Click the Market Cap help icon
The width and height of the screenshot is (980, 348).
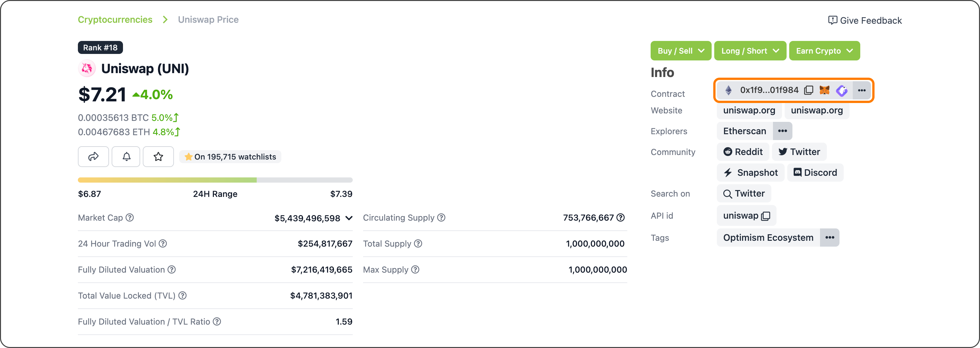(x=130, y=217)
